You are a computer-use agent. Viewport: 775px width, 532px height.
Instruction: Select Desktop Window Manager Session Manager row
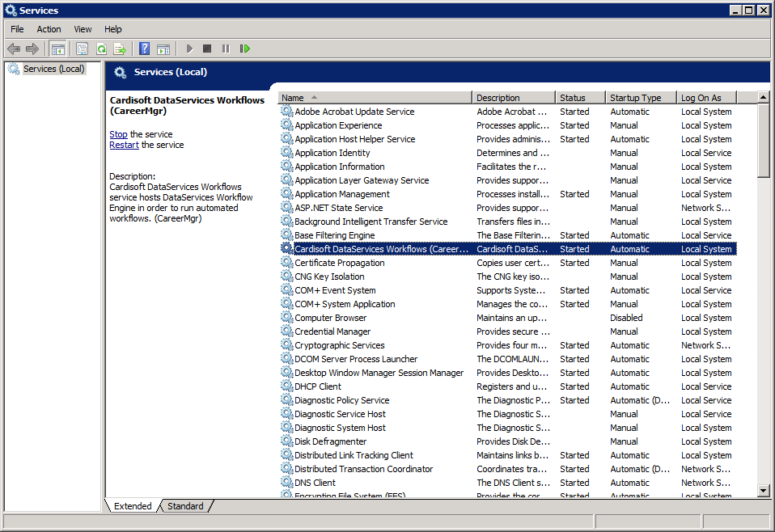[508, 373]
